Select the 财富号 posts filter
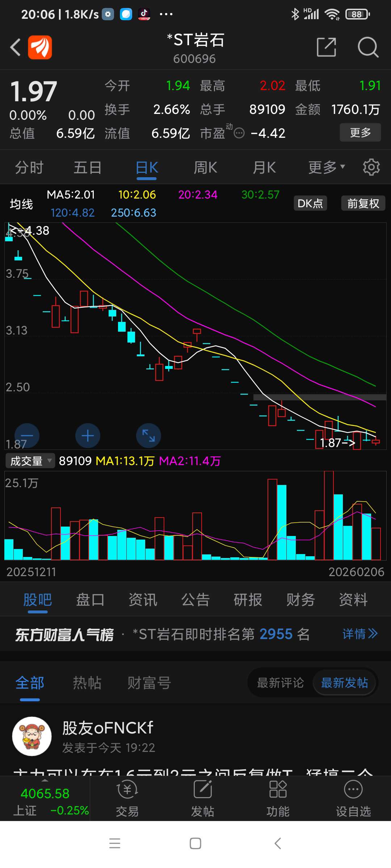The height and width of the screenshot is (868, 391). click(x=149, y=683)
